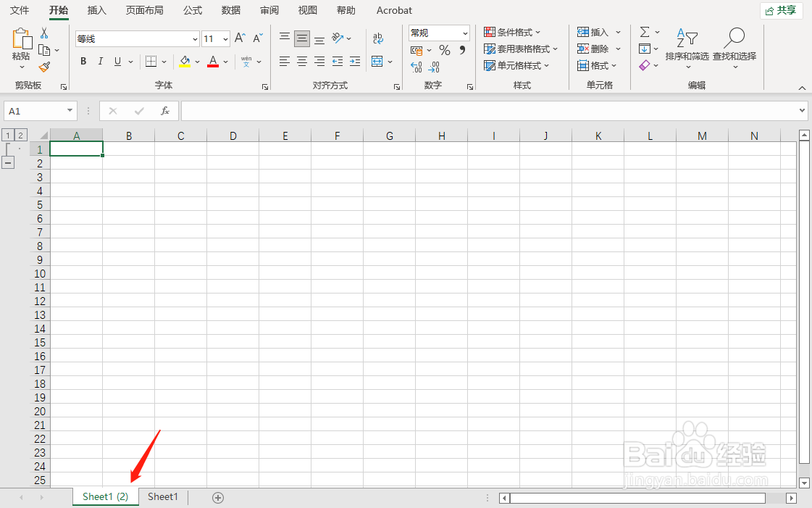Open 排序和筛选 sort and filter

[x=687, y=50]
